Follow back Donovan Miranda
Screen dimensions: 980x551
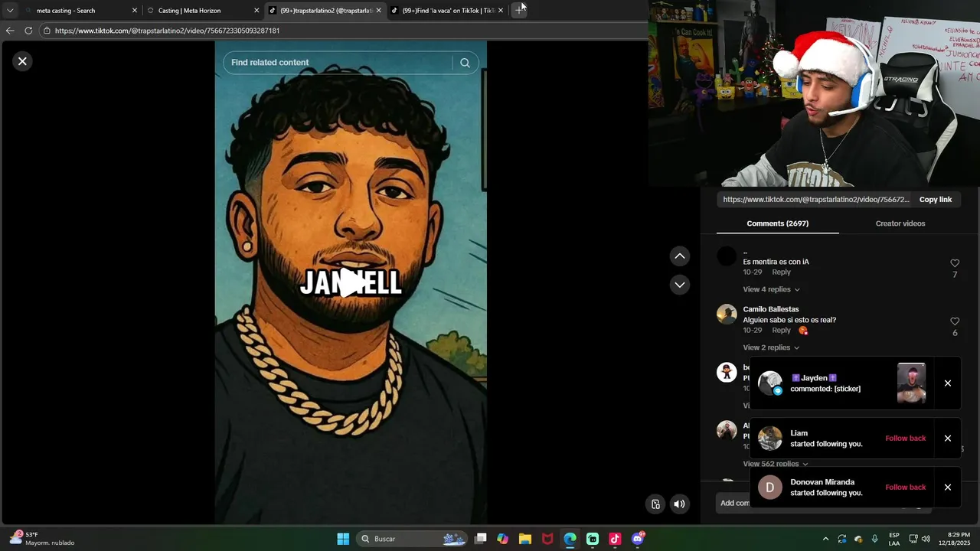point(905,487)
